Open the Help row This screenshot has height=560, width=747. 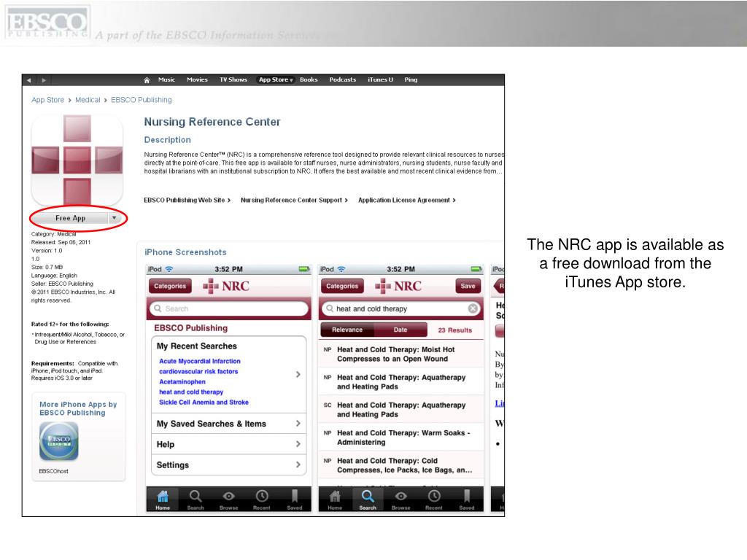coord(228,444)
